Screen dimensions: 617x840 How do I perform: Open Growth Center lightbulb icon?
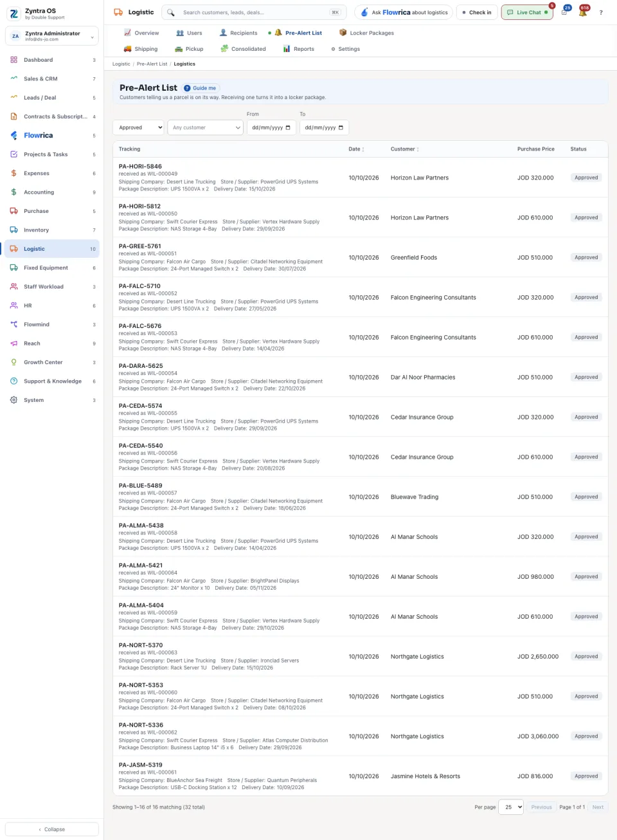pos(13,362)
